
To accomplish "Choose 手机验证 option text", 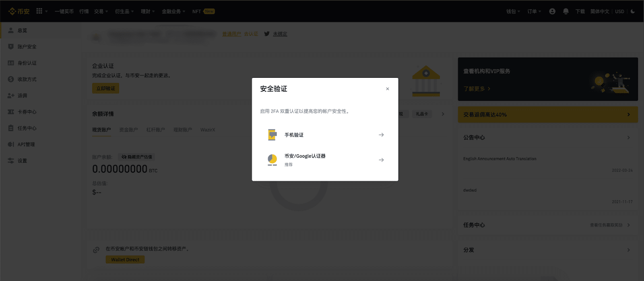I will tap(294, 135).
